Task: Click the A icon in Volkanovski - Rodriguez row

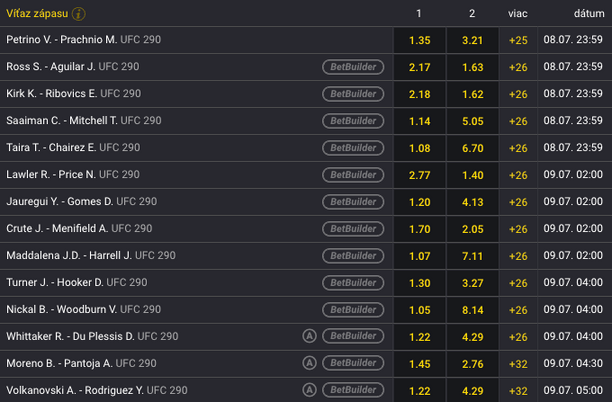Action: [310, 390]
